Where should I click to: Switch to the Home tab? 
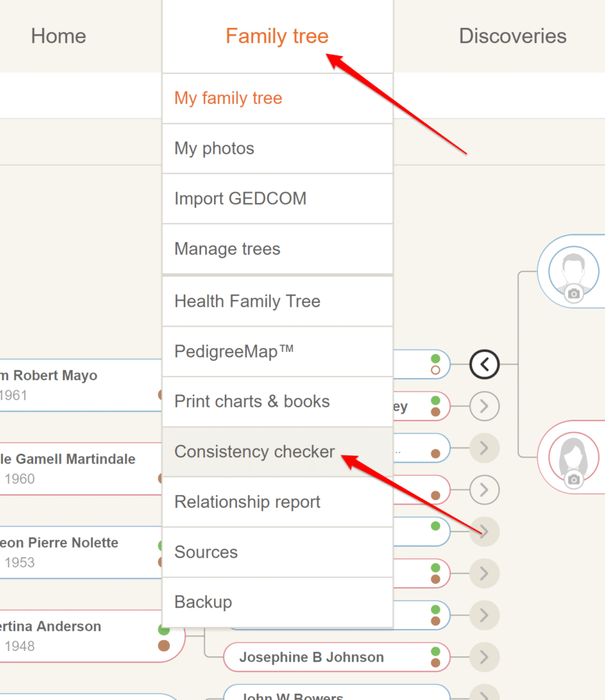tap(58, 36)
